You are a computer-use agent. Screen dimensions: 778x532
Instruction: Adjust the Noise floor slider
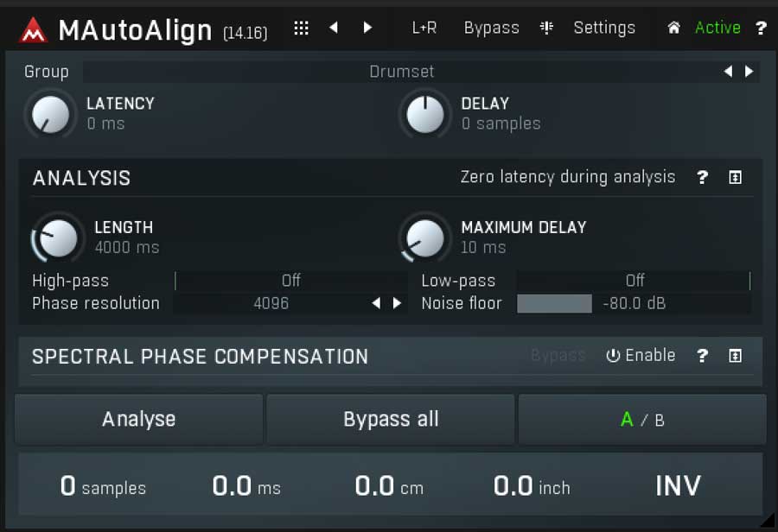point(634,303)
